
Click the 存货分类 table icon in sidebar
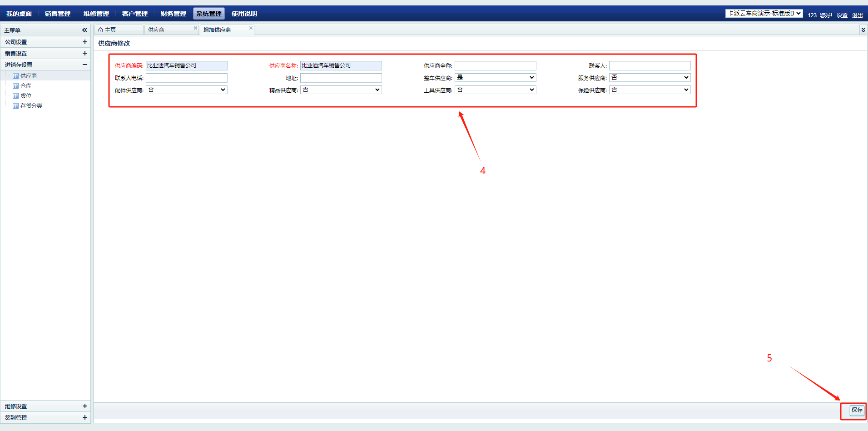(15, 106)
